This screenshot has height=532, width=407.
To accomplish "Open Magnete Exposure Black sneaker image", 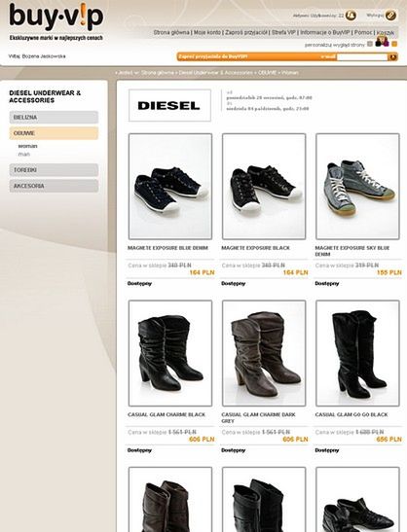I will click(x=264, y=187).
